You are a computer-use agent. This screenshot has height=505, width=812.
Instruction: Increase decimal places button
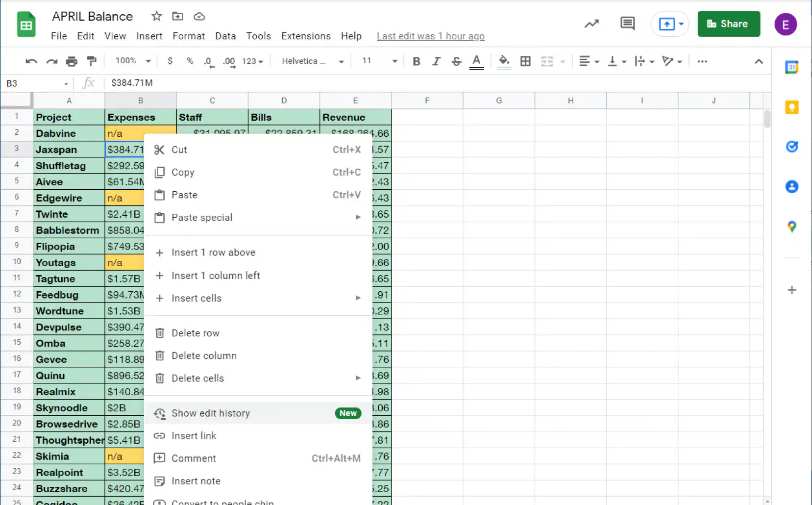click(x=229, y=62)
